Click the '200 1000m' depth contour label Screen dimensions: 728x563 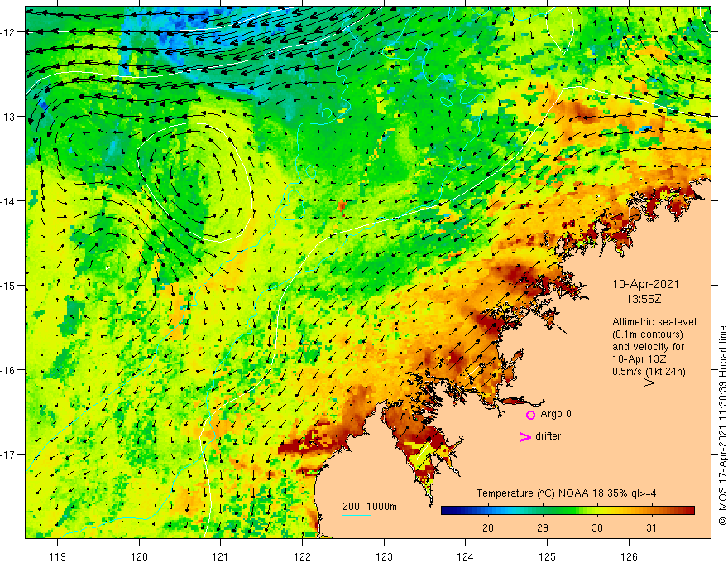pyautogui.click(x=370, y=507)
